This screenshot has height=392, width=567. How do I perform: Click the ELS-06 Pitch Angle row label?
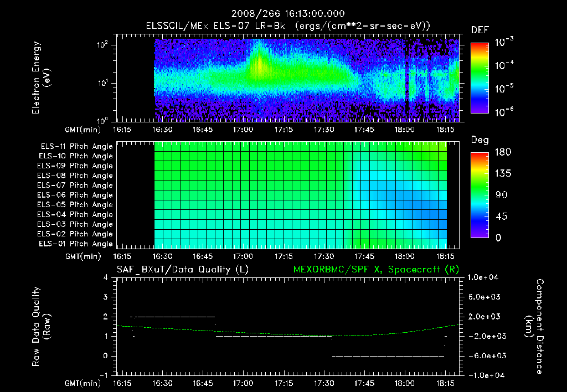pyautogui.click(x=75, y=195)
